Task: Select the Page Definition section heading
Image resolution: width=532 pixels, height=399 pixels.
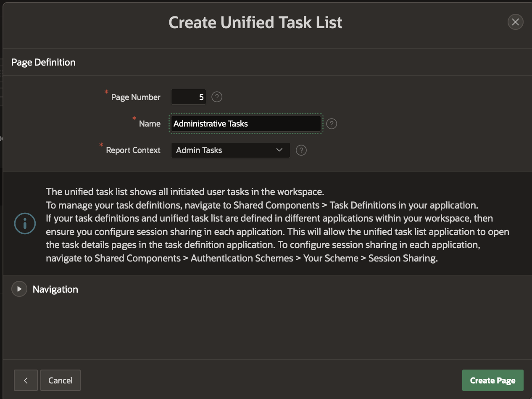Action: [x=43, y=62]
